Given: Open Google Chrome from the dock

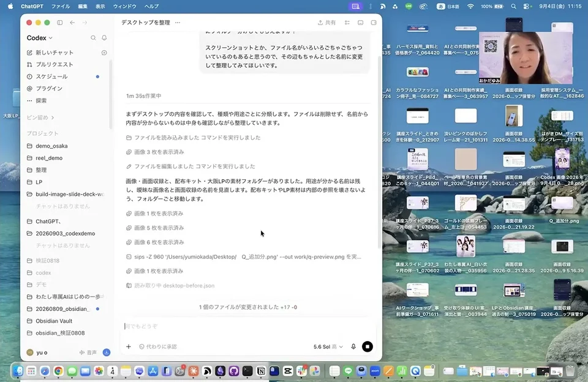Looking at the screenshot, I should click(59, 371).
